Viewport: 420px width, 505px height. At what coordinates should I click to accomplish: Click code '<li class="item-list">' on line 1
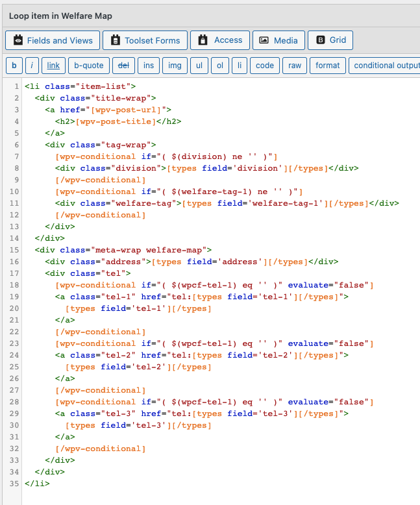[80, 86]
